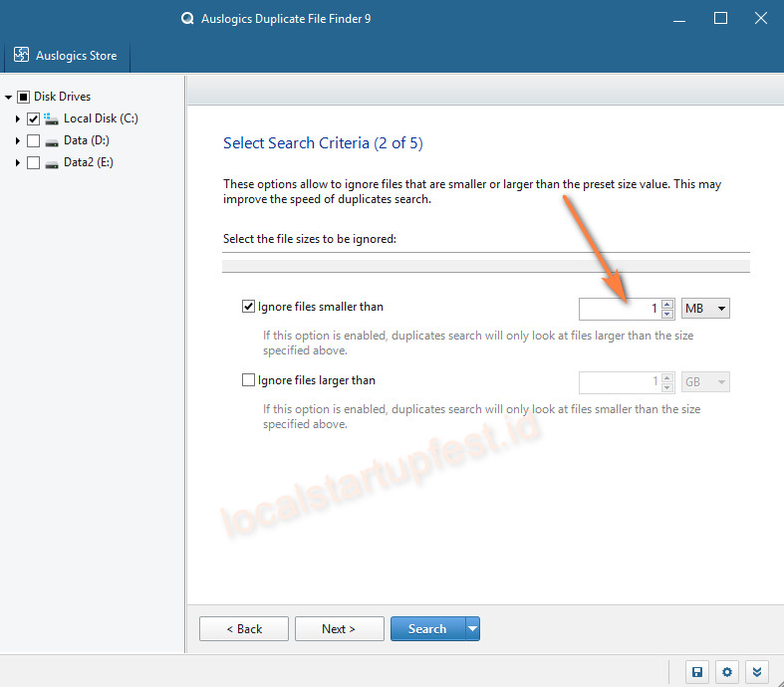784x687 pixels.
Task: Click the save floppy disk icon
Action: pos(697,672)
